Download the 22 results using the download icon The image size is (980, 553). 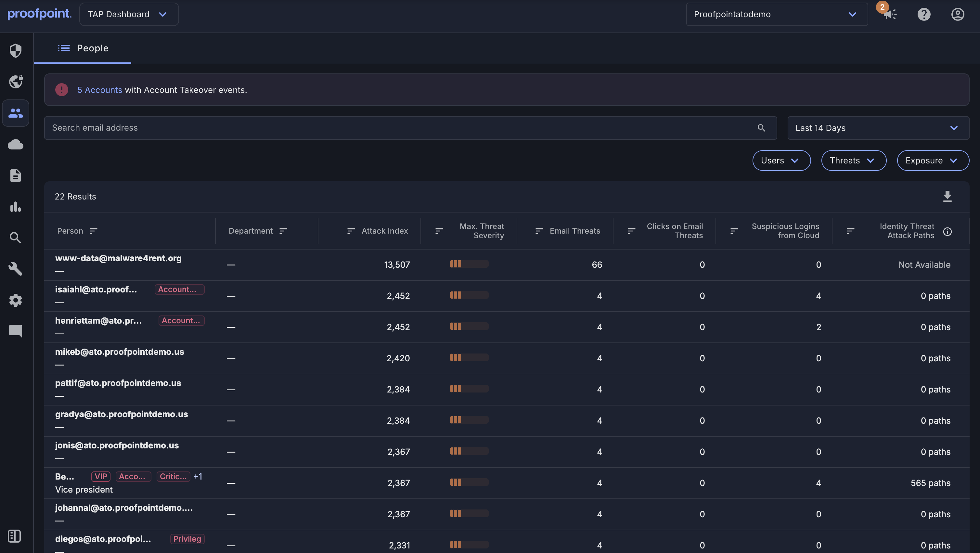point(948,196)
